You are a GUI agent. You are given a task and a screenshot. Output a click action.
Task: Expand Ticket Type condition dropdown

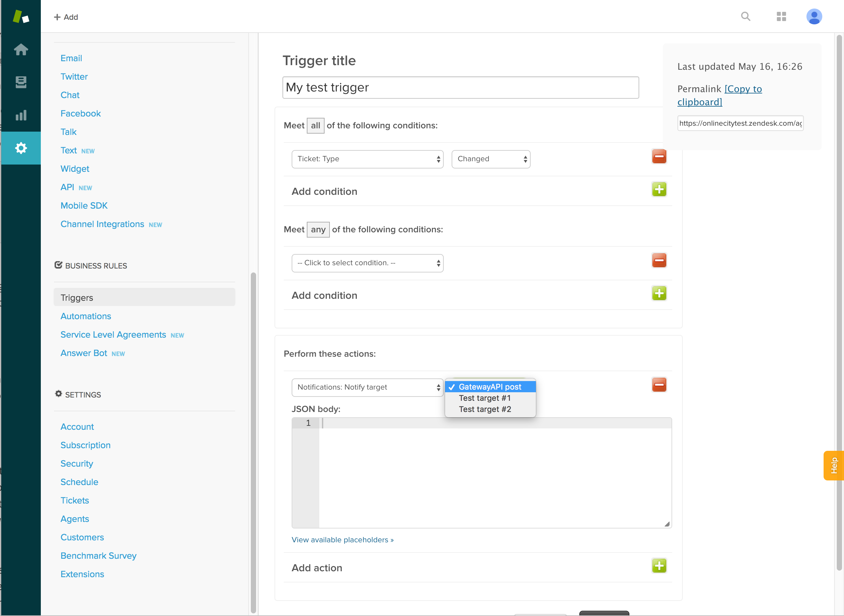point(367,159)
